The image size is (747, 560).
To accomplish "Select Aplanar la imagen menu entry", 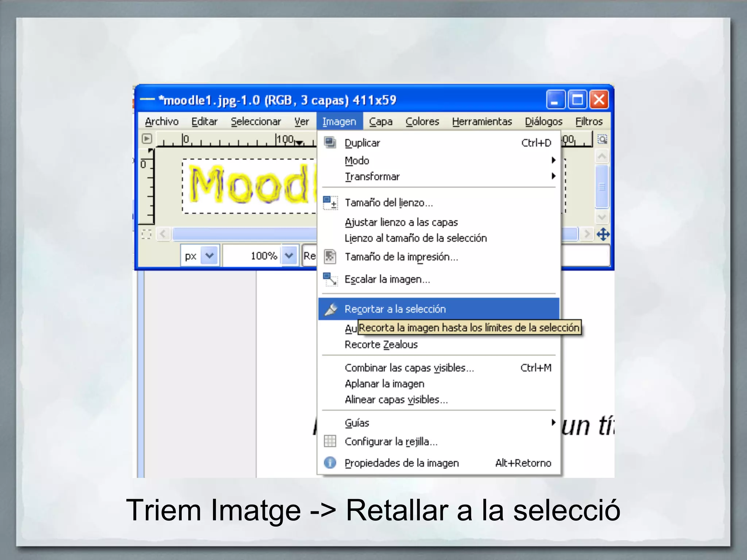I will [384, 384].
